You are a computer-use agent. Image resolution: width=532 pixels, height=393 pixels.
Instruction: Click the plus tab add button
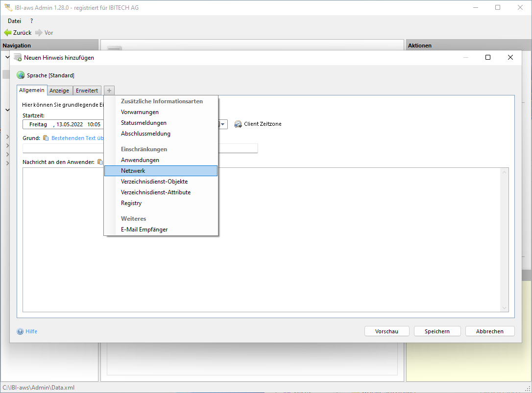[x=109, y=91]
